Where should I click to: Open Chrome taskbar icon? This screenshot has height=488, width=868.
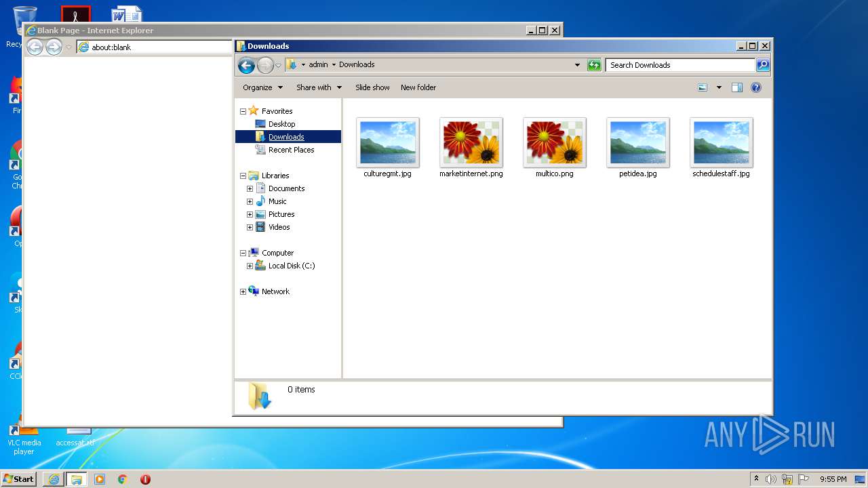[122, 479]
